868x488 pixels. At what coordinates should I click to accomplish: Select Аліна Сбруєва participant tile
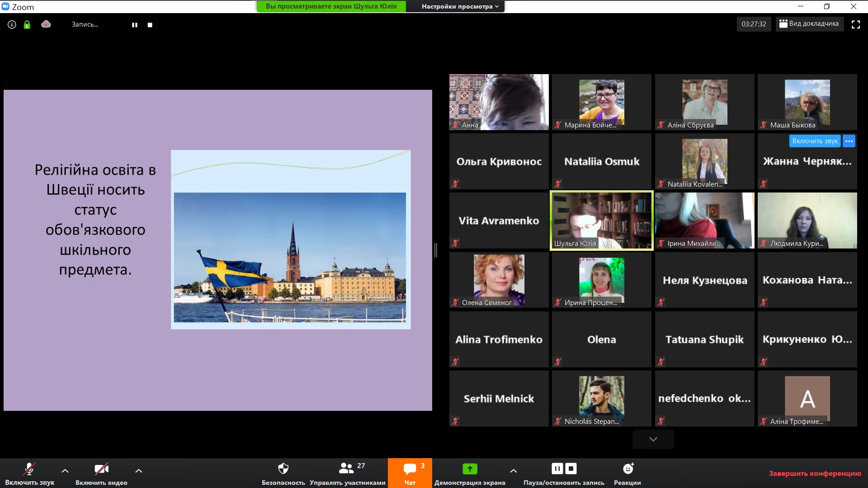pyautogui.click(x=705, y=102)
